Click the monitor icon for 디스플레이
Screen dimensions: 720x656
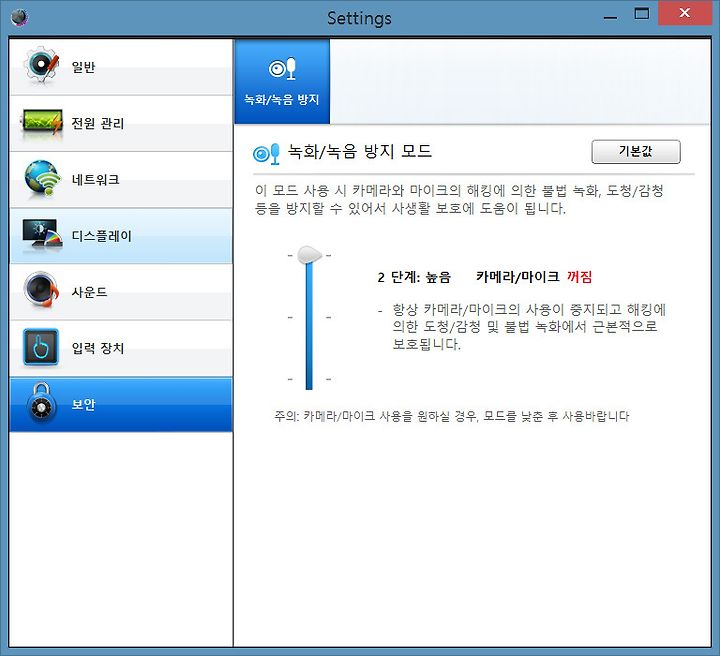(42, 235)
